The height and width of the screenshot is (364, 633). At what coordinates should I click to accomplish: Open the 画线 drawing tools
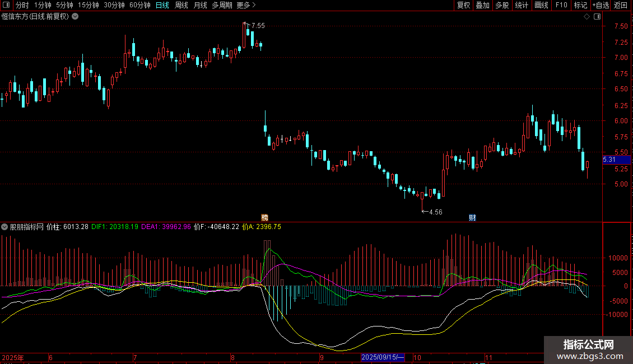[542, 5]
